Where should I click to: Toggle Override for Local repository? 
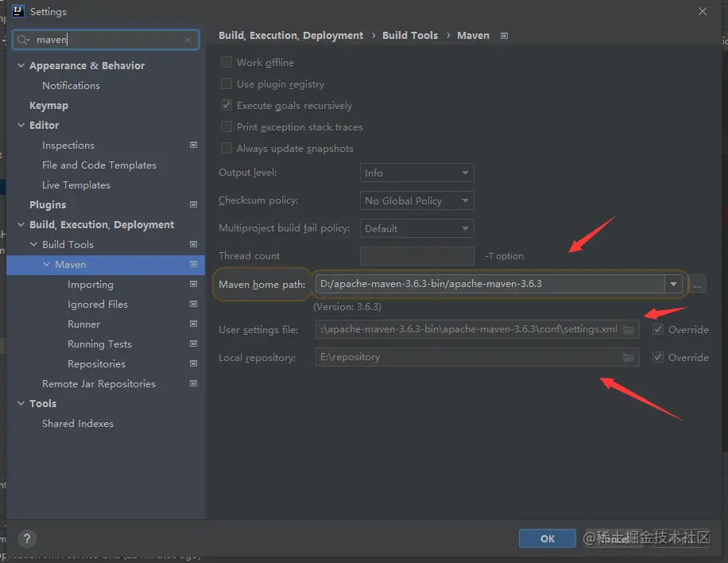(x=658, y=357)
